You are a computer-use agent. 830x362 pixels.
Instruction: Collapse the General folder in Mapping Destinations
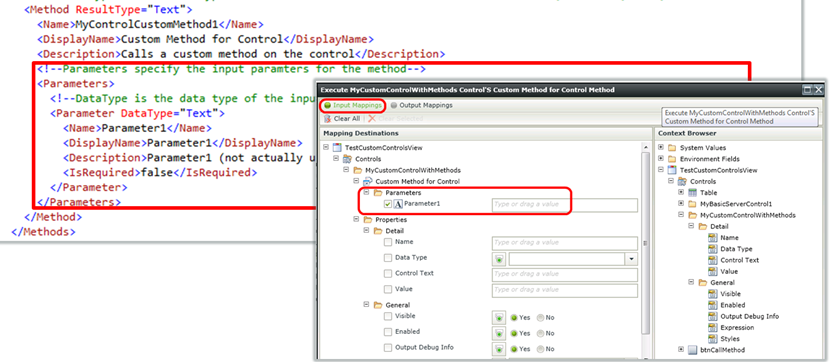pos(366,305)
